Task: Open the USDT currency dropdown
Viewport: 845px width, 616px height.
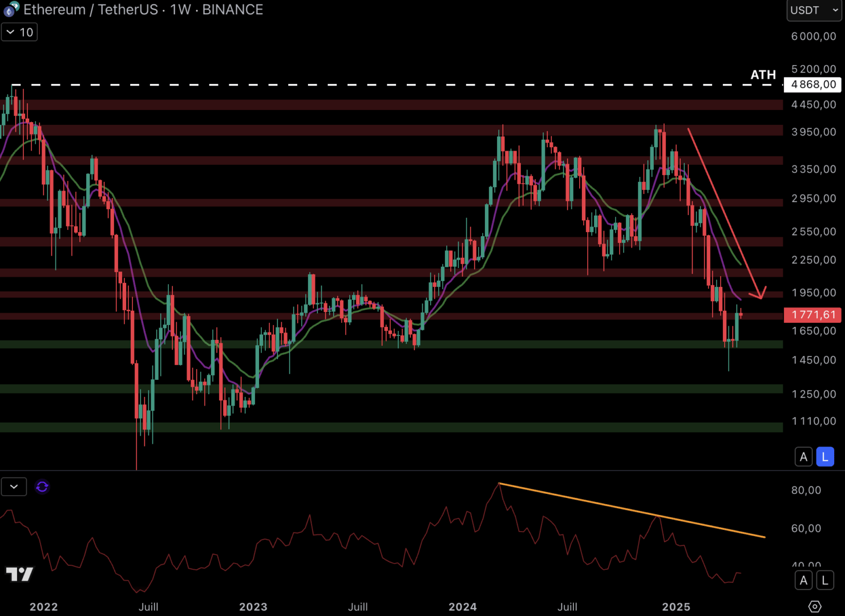Action: point(814,10)
